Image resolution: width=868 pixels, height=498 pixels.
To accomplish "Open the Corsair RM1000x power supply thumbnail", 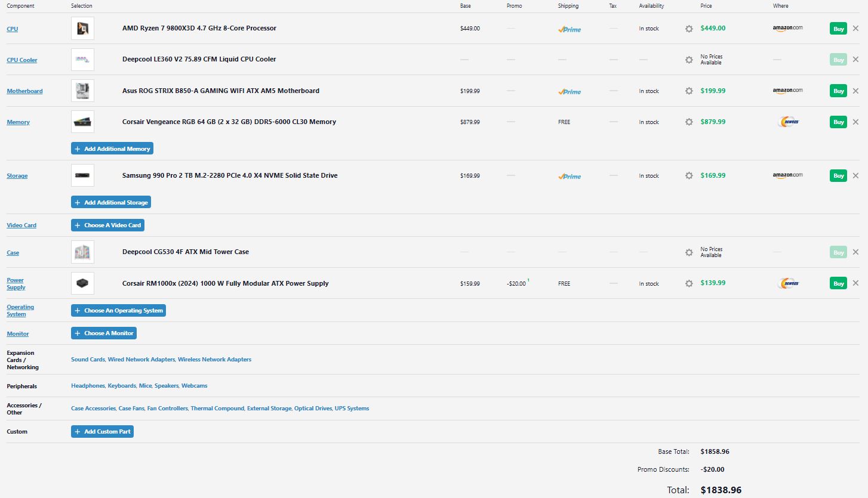I will coord(82,283).
